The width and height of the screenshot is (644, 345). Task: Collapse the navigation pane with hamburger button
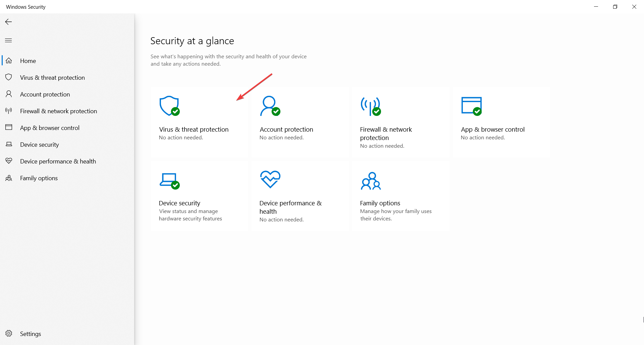[x=9, y=41]
